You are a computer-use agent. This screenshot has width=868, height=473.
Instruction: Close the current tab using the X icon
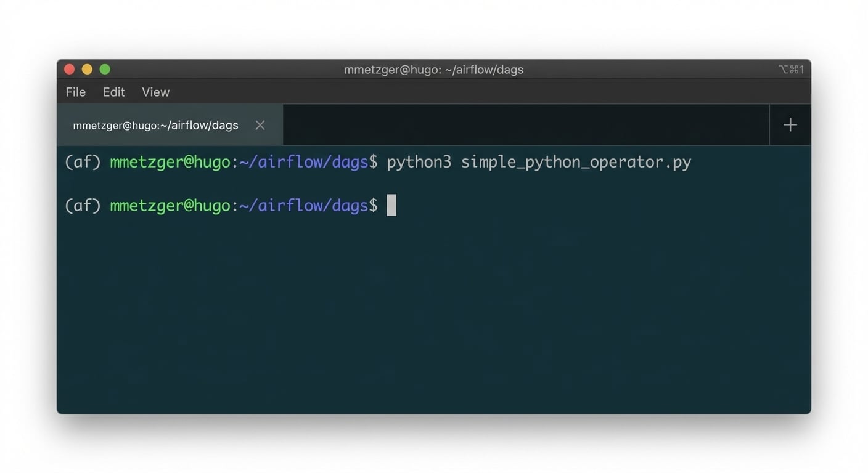pos(260,125)
